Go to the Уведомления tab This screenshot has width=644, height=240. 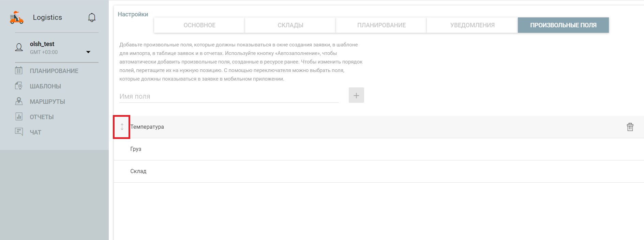(x=472, y=25)
